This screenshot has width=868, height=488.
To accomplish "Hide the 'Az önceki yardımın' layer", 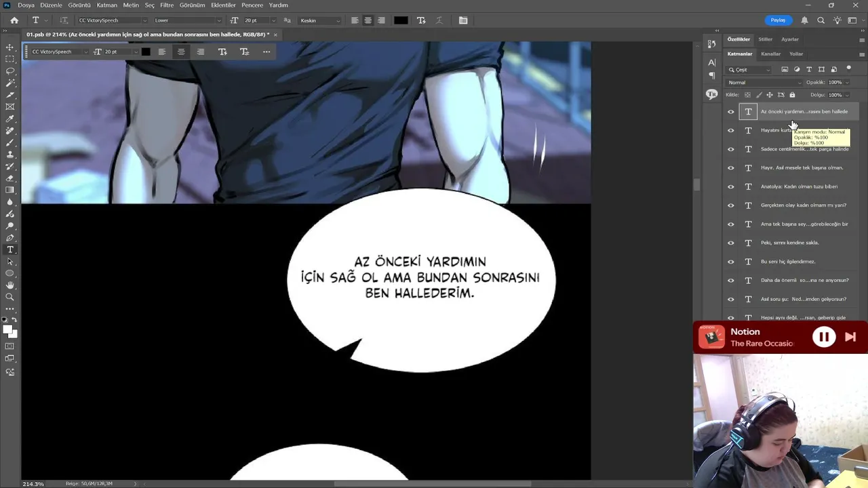I will tap(731, 112).
